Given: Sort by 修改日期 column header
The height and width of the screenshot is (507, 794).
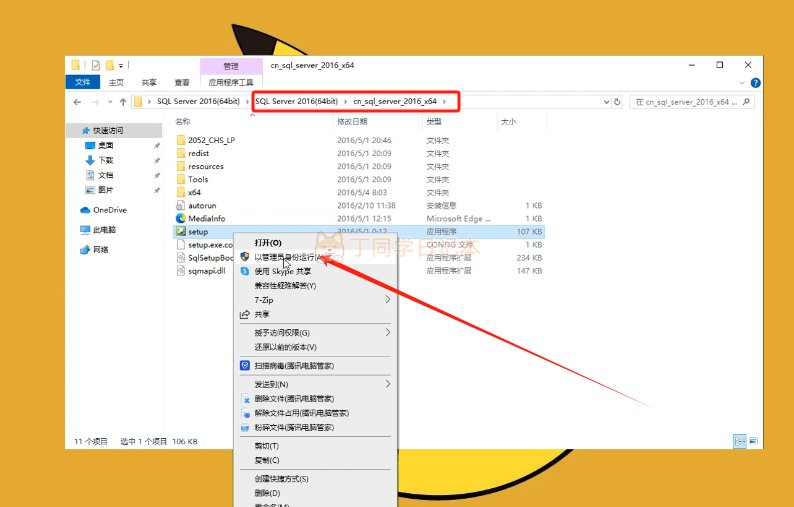Looking at the screenshot, I should [352, 122].
